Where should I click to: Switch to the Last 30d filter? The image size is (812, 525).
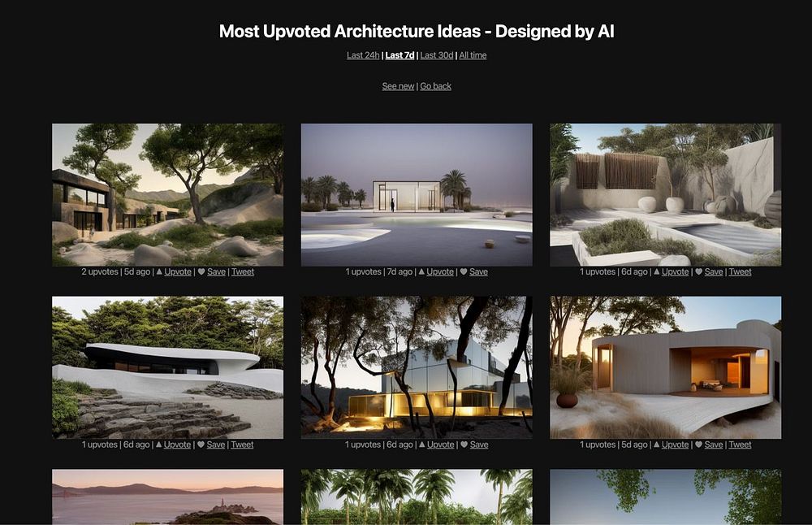click(437, 55)
